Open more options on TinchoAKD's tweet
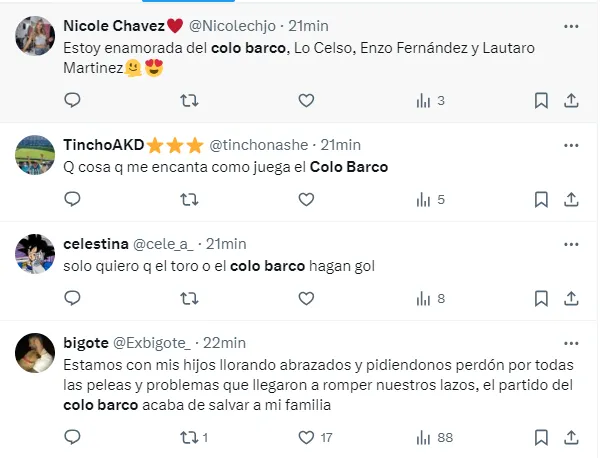Viewport: 600px width, 458px height. coord(571,145)
